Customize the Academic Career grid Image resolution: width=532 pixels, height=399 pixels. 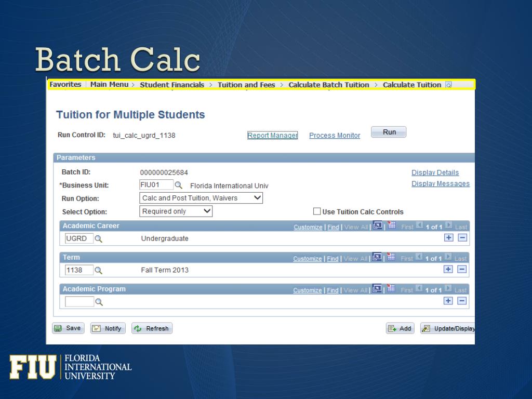[308, 228]
